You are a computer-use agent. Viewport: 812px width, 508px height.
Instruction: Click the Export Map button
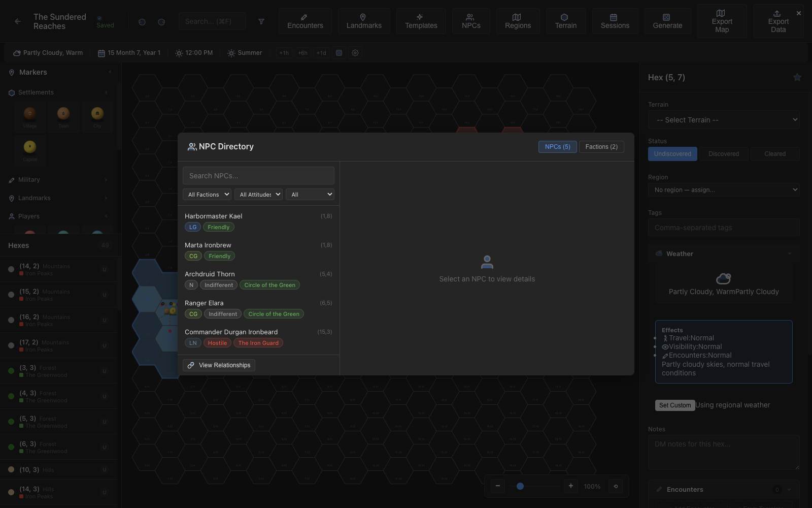pyautogui.click(x=722, y=21)
